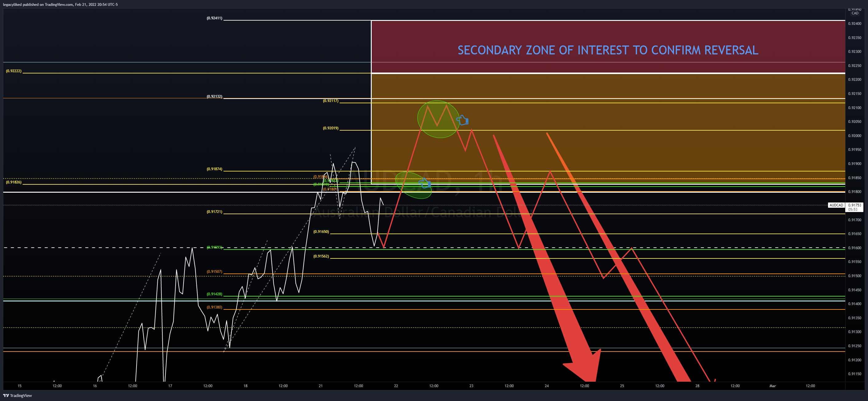The width and height of the screenshot is (868, 401).
Task: Click the CAD currency label atop the price axis
Action: 855,13
